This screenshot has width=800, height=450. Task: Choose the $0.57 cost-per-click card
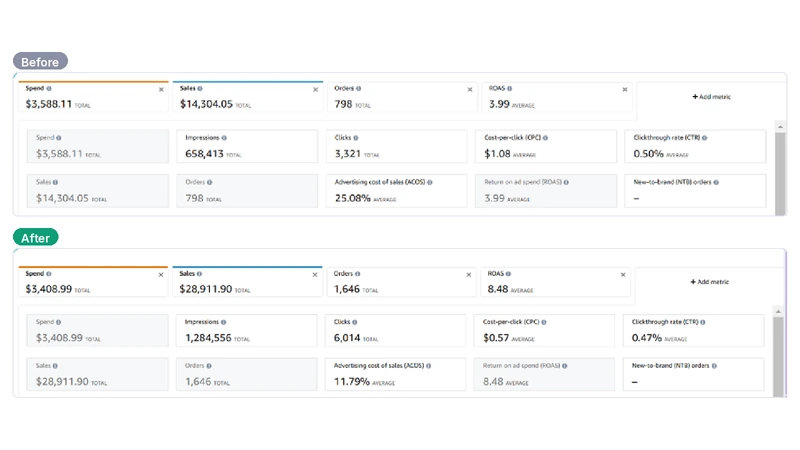pos(544,331)
